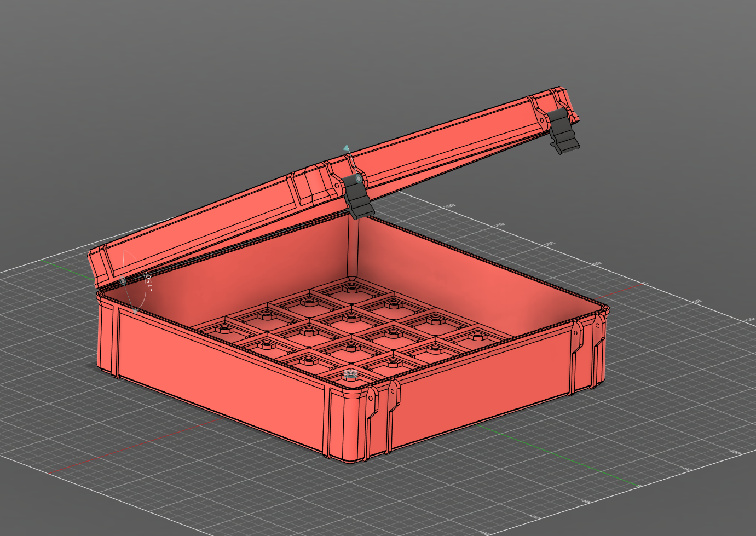Select the dark gray latch at the lid's middle
Screen dimensions: 756x536
coord(359,195)
